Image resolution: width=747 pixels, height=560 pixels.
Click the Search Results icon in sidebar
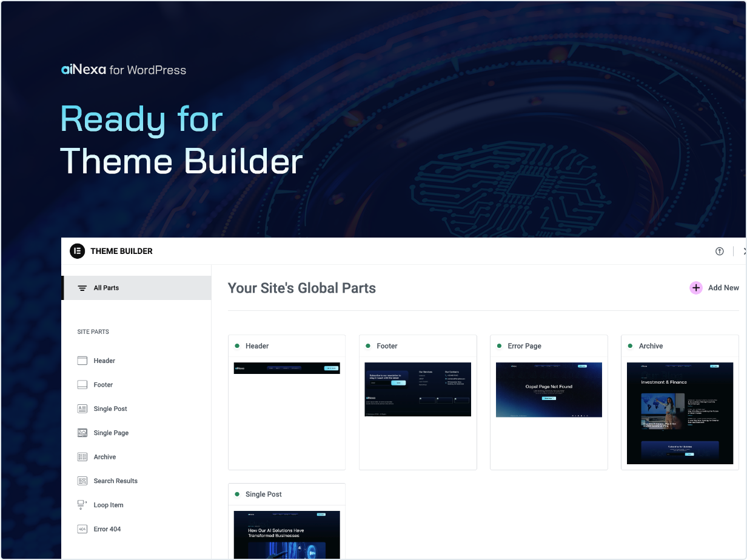click(x=82, y=481)
